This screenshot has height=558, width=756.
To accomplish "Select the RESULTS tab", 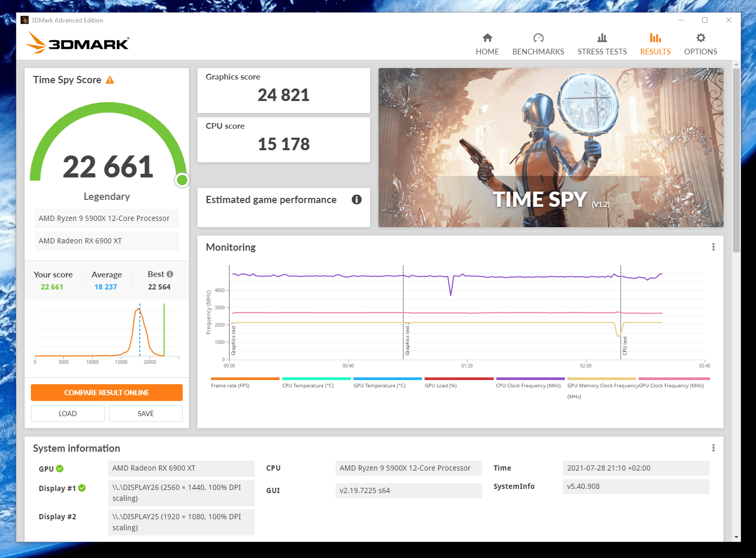I will tap(655, 44).
